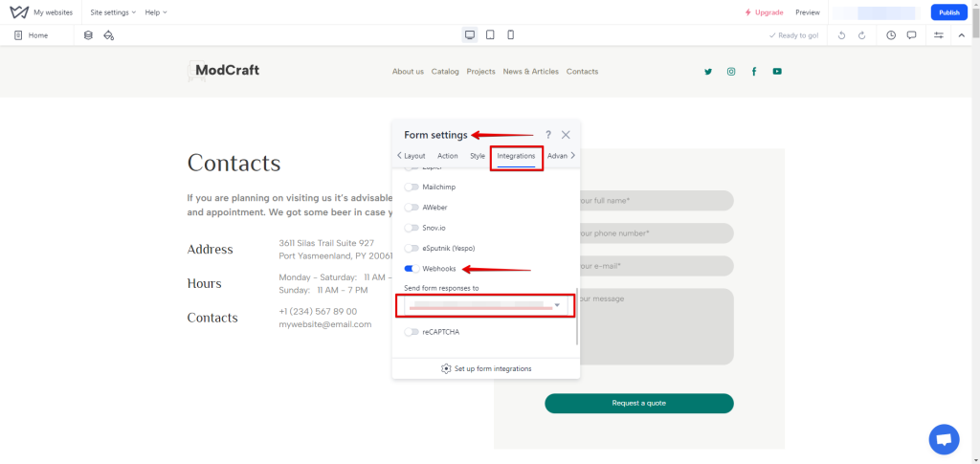Image resolution: width=980 pixels, height=464 pixels.
Task: Click the blue Publish button
Action: 948,12
